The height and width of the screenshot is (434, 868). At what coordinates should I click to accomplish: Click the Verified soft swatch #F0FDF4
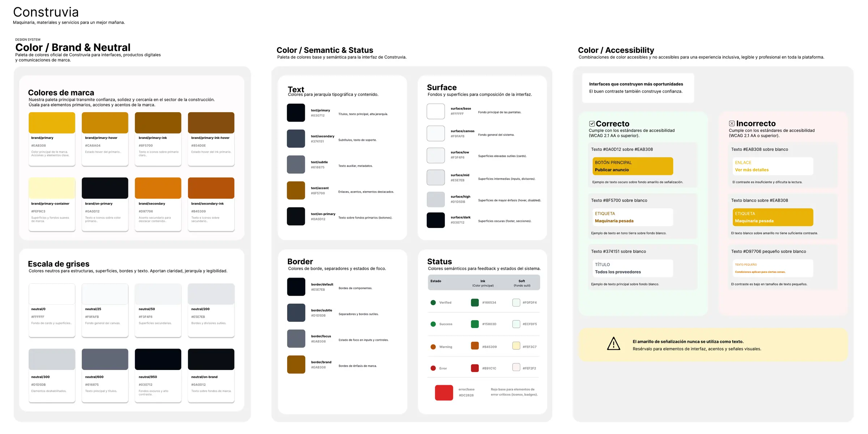516,303
